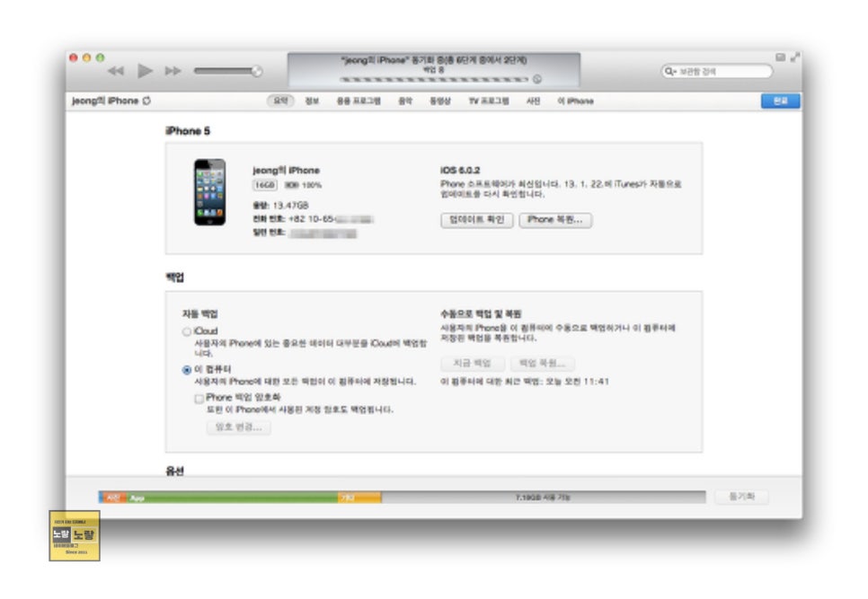Click the 동기화 sync button
The image size is (868, 599).
[742, 497]
